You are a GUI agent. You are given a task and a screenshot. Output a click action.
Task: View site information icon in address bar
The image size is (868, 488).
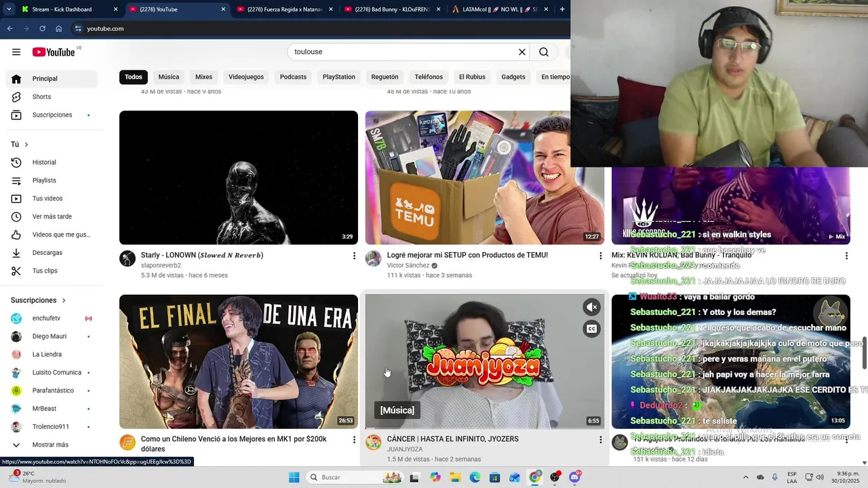[x=78, y=28]
